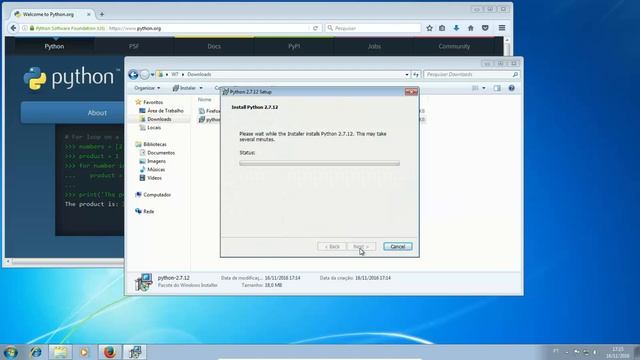Close the Python 2.7.12 Setup dialog
Image resolution: width=640 pixels, height=360 pixels.
[x=411, y=92]
